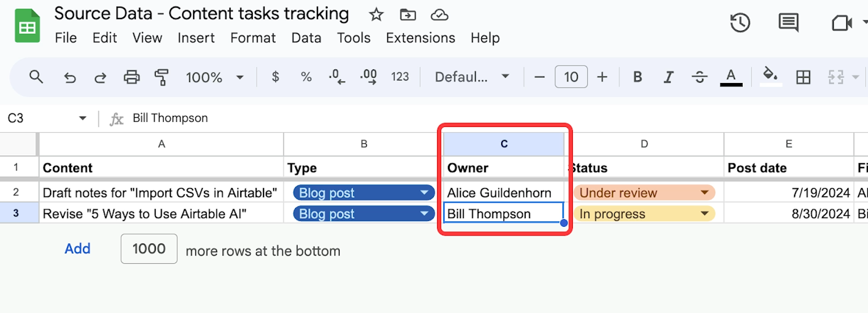Open the 123 more formats menu
The width and height of the screenshot is (868, 313).
tap(400, 77)
